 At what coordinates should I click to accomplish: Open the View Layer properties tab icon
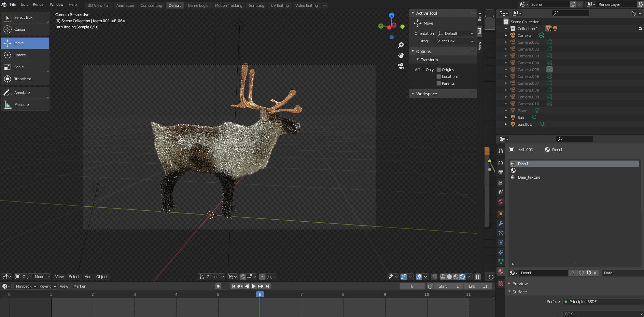pos(501,182)
